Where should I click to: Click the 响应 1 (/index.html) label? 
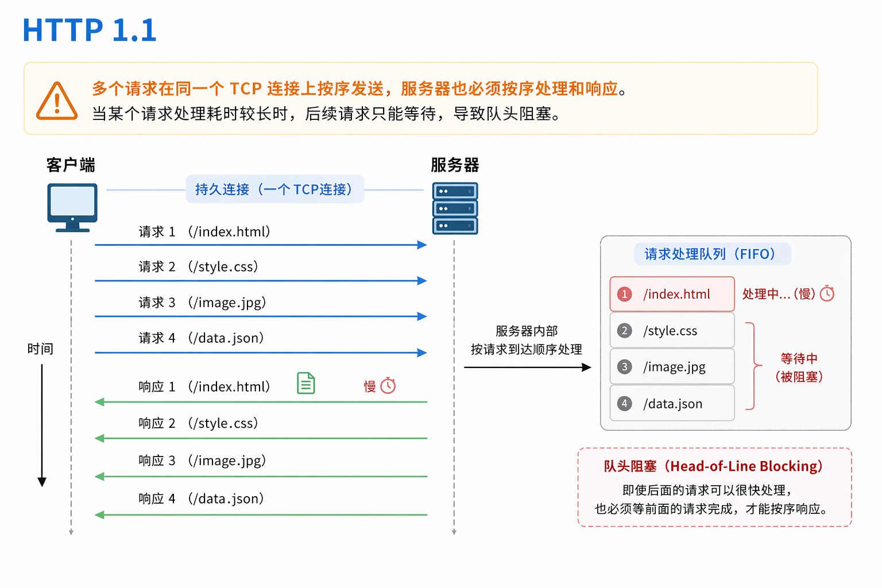[x=204, y=386]
